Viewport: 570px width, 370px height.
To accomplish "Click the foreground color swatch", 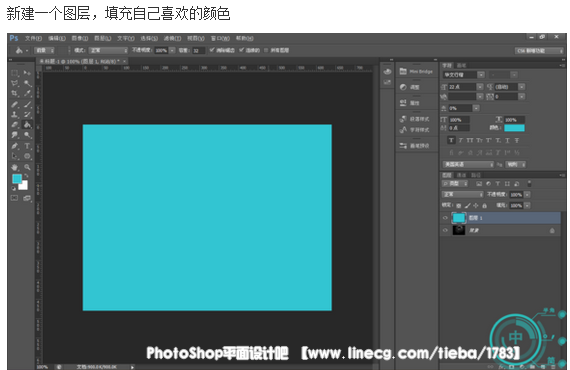I will click(16, 178).
